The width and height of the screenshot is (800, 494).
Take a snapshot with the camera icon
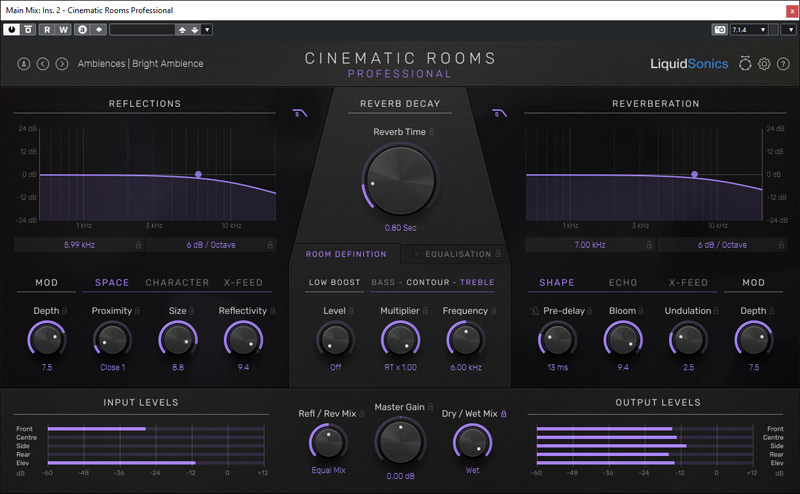click(719, 30)
